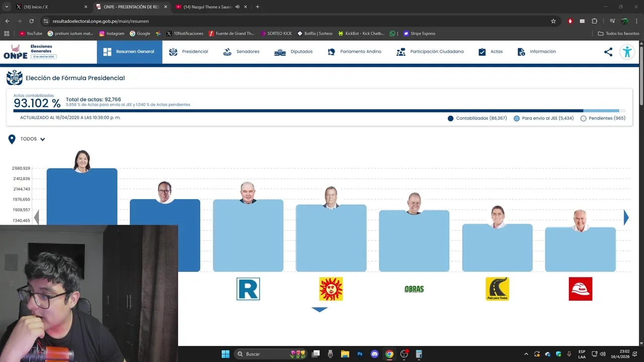
Task: Select the sun party logo
Action: coord(331,289)
